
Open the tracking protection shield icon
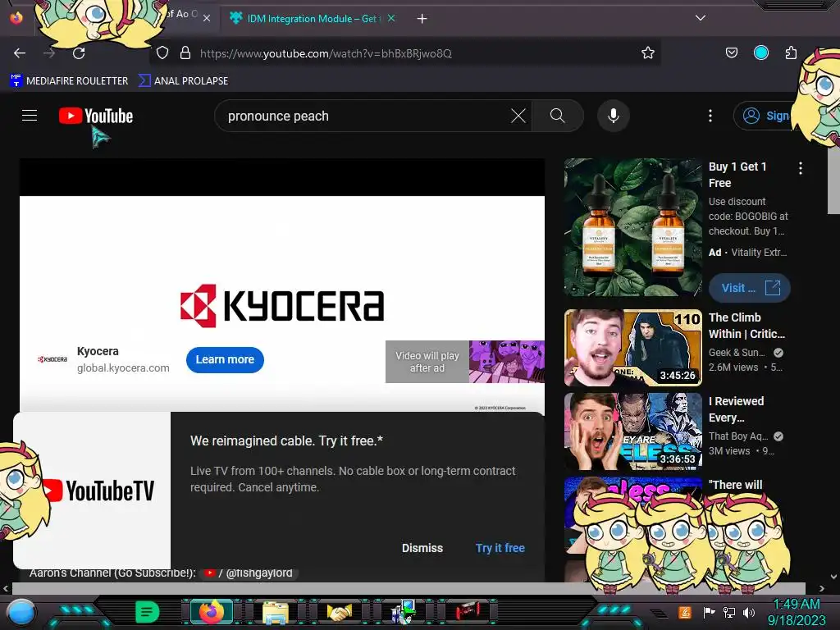pos(162,53)
